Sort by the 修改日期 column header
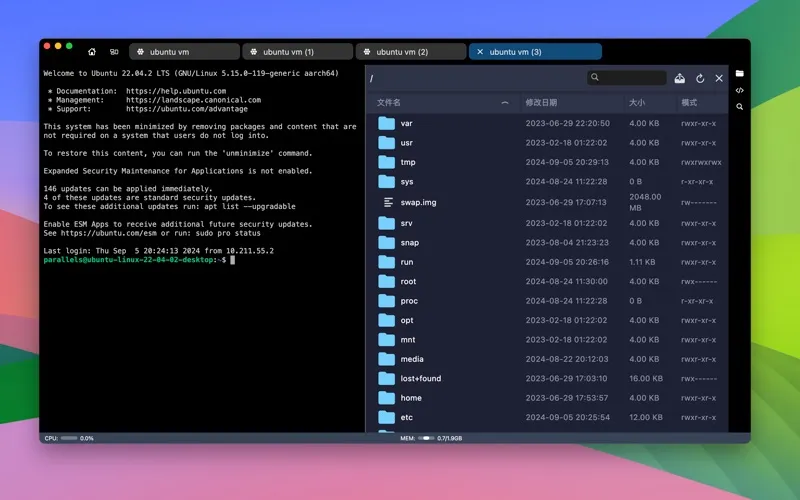This screenshot has height=500, width=800. pyautogui.click(x=541, y=103)
